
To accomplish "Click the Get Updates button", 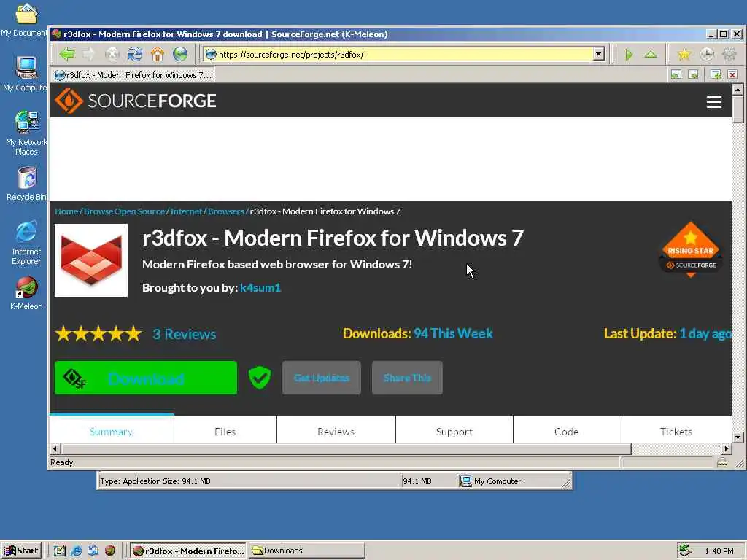I will point(322,378).
